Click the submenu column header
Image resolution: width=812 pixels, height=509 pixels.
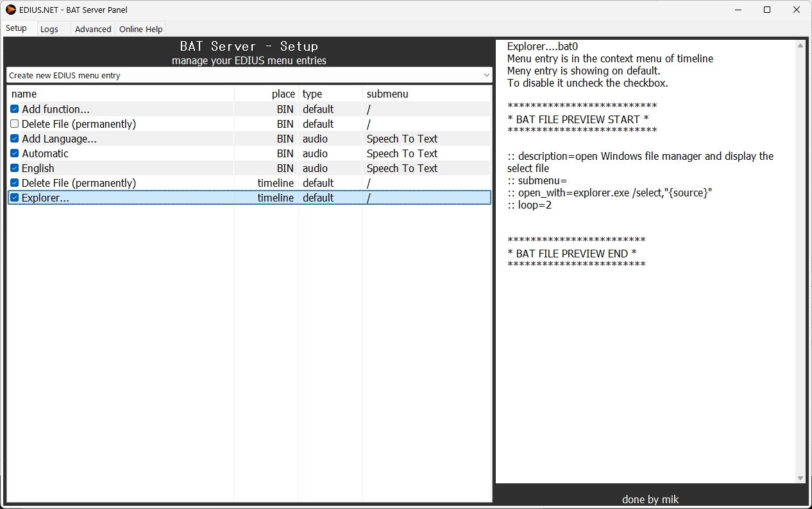point(427,94)
